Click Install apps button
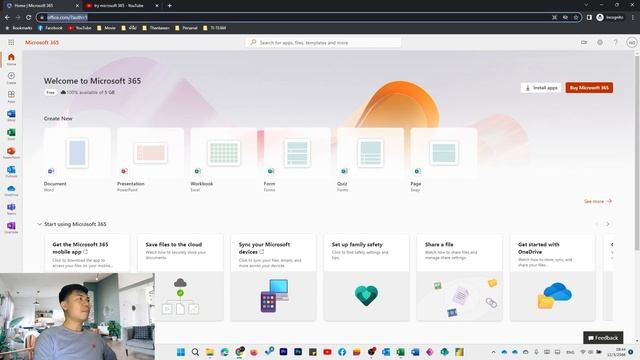The width and height of the screenshot is (640, 360). click(541, 88)
